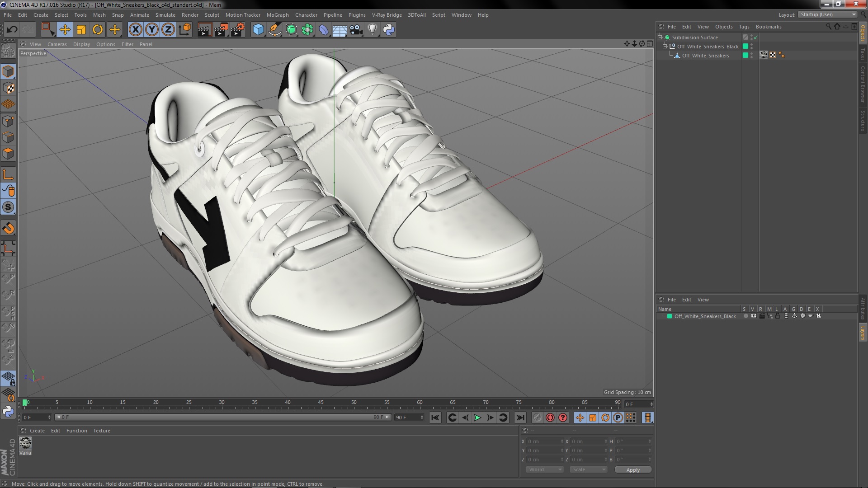Click the texture tag on Off_White_Sneakers

tap(764, 55)
